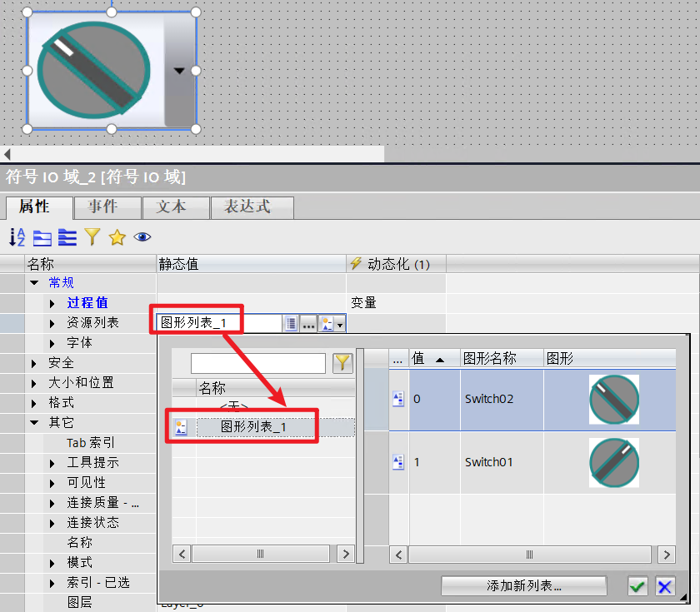Viewport: 700px width, 612px height.
Task: Click the horizontal scrollbar below the graphics table
Action: coord(530,554)
